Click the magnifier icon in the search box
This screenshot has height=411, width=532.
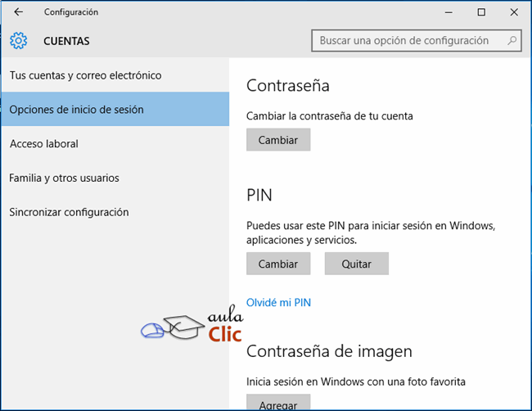pyautogui.click(x=512, y=40)
